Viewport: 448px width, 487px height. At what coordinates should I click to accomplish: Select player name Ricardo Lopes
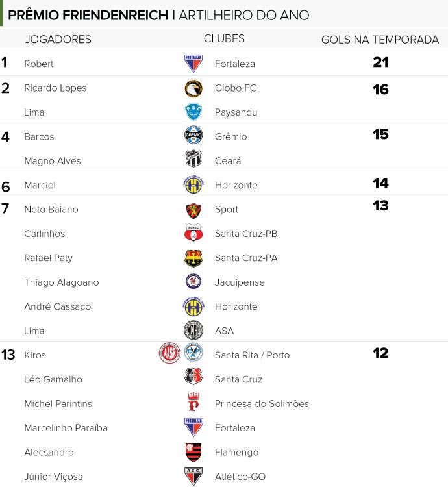click(x=55, y=88)
